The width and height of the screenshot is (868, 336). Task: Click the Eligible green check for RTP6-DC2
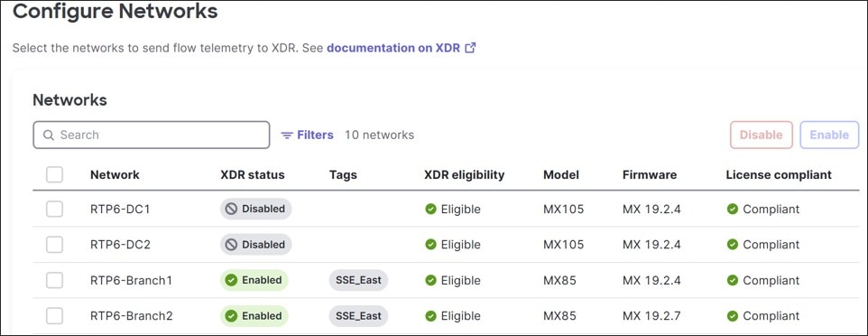pyautogui.click(x=430, y=245)
